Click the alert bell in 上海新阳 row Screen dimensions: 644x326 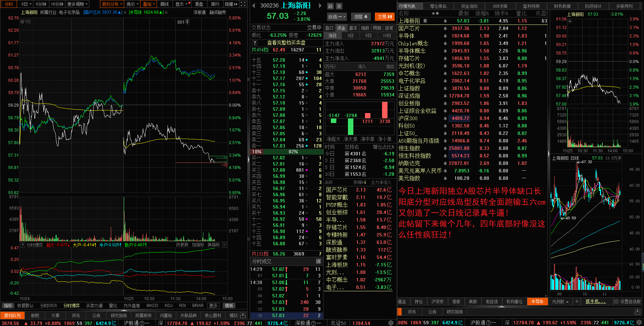[445, 21]
